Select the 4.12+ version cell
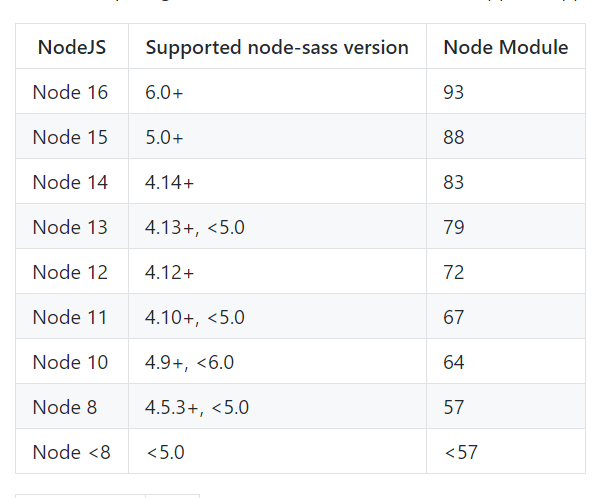This screenshot has width=608, height=498. [x=169, y=272]
